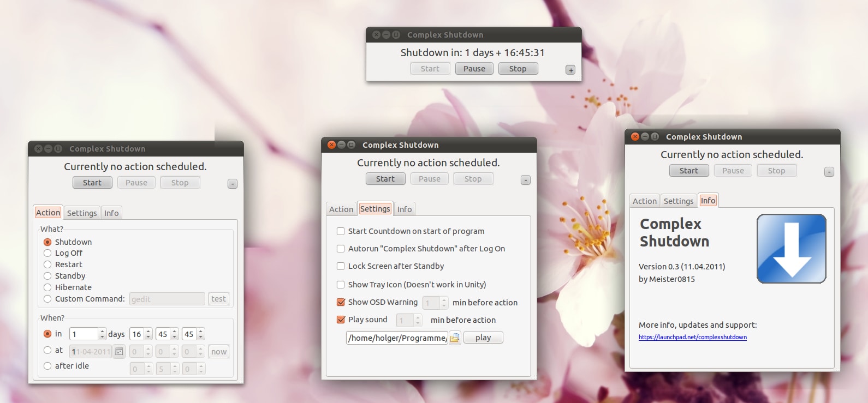Expand the countdown window with plus button
The height and width of the screenshot is (403, 868).
click(570, 70)
